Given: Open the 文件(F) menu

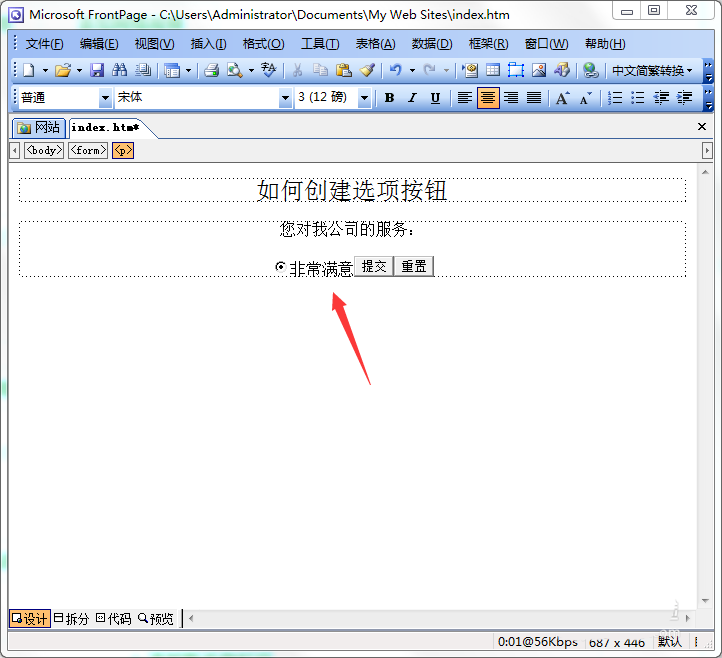Looking at the screenshot, I should point(44,44).
